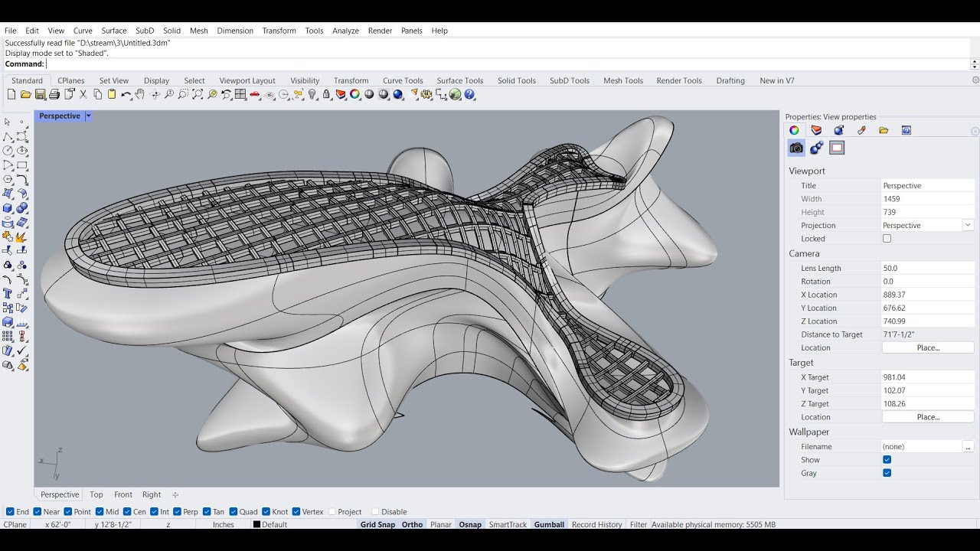Open the Layers panel tab icon
Viewport: 980px width, 551px height.
coord(816,130)
